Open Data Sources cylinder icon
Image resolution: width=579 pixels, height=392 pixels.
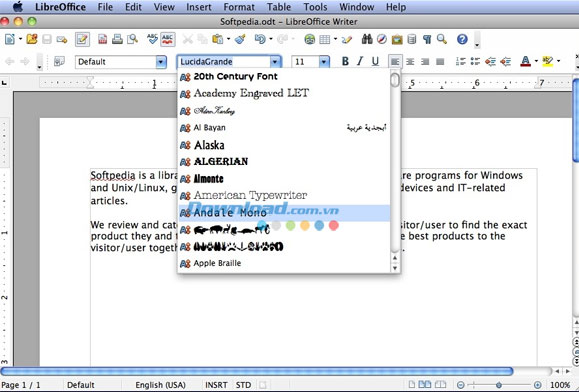tap(412, 39)
